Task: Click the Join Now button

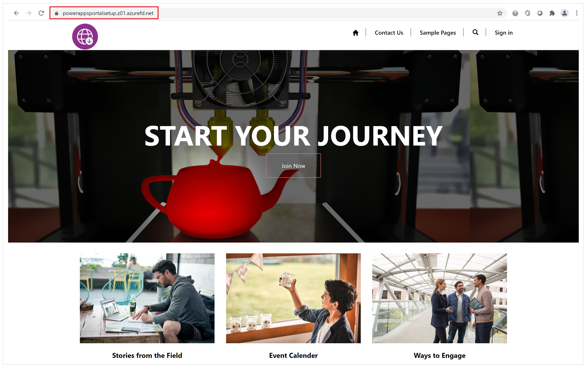Action: click(293, 166)
